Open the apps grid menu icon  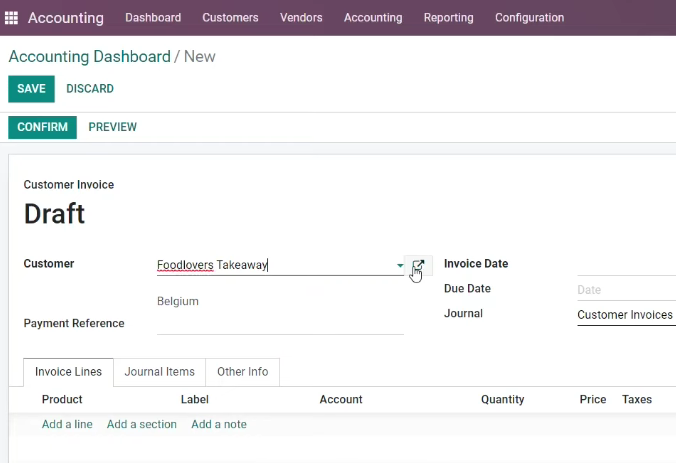click(x=11, y=18)
